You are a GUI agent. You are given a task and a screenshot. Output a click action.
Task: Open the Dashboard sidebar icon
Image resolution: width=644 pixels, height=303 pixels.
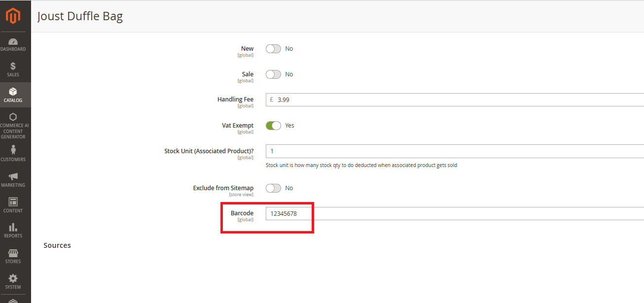pyautogui.click(x=13, y=42)
